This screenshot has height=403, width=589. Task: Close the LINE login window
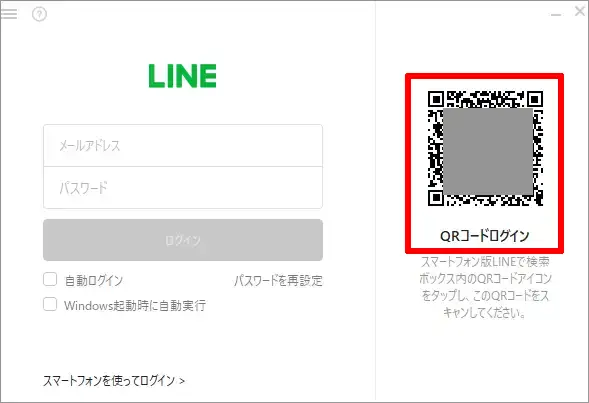(580, 11)
